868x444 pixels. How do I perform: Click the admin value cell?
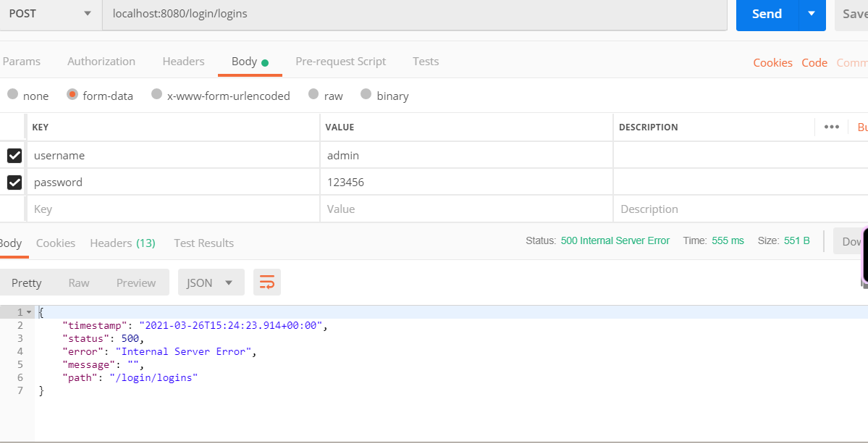coord(466,156)
